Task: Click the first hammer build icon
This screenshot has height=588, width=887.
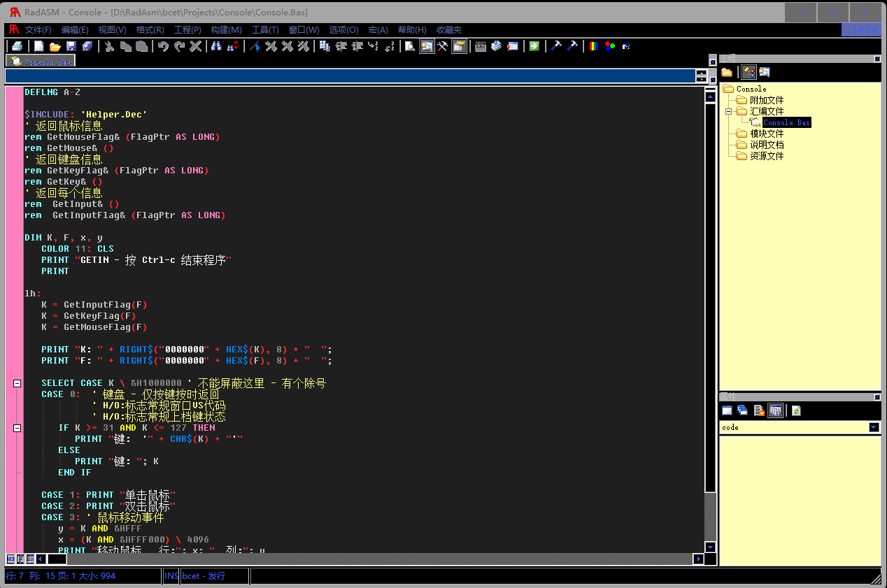Action: tap(556, 46)
